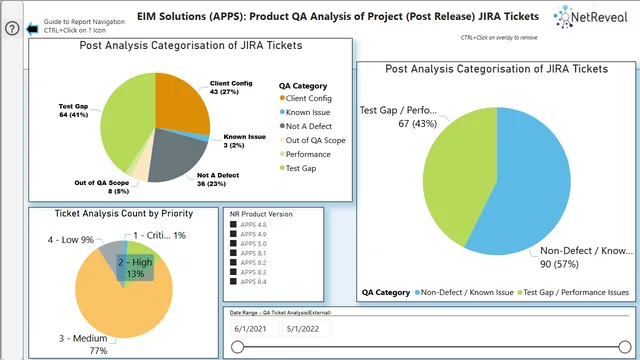Click the right date range slider handle

pyautogui.click(x=624, y=347)
